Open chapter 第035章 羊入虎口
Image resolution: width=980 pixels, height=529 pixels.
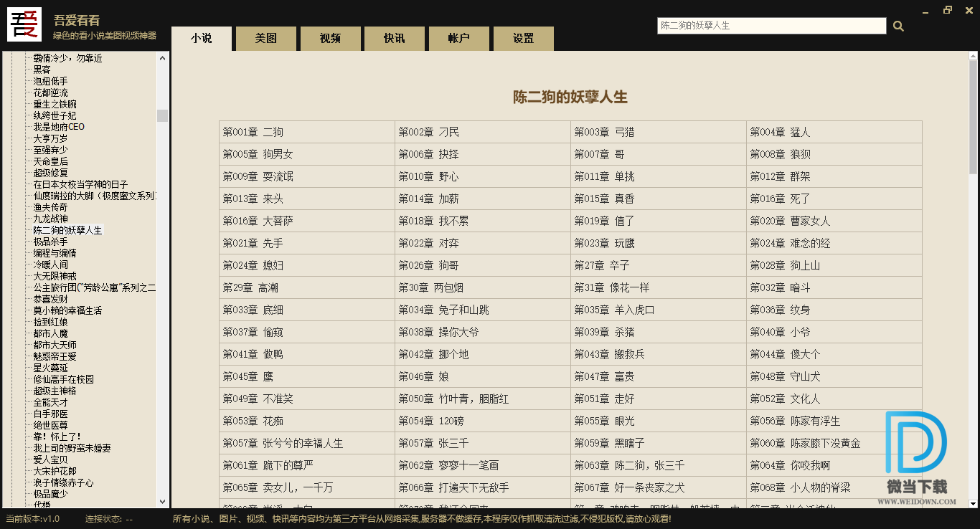pos(614,310)
